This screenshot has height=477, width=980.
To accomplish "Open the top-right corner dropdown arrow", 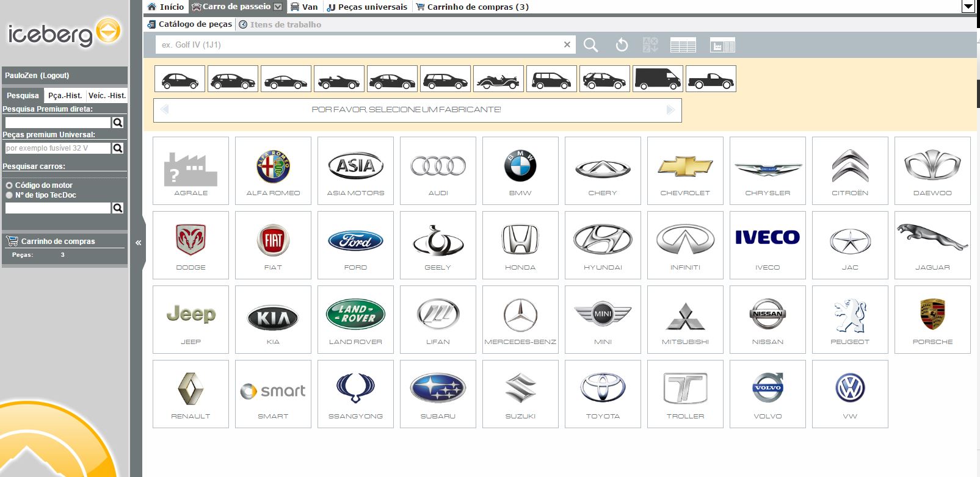I will click(x=968, y=7).
